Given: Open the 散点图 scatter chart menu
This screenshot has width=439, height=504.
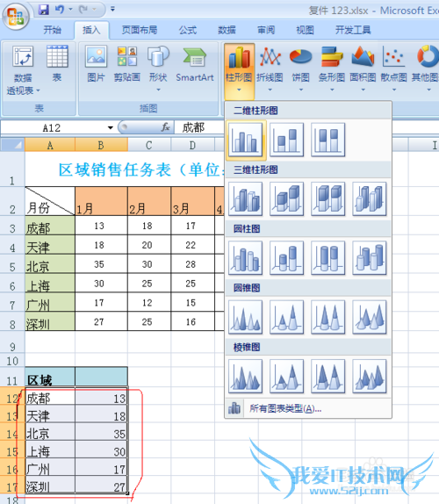Looking at the screenshot, I should (393, 69).
